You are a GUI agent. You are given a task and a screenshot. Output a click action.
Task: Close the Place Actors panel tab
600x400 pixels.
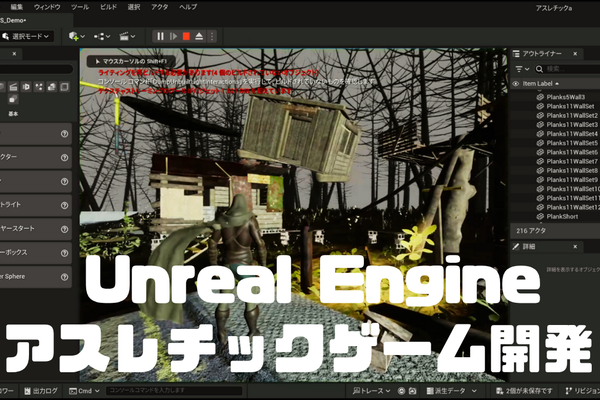[14, 54]
